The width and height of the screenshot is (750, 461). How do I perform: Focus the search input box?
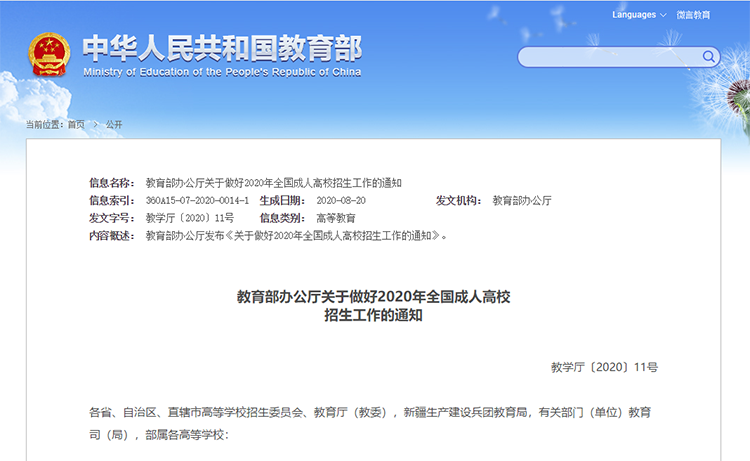click(x=610, y=57)
